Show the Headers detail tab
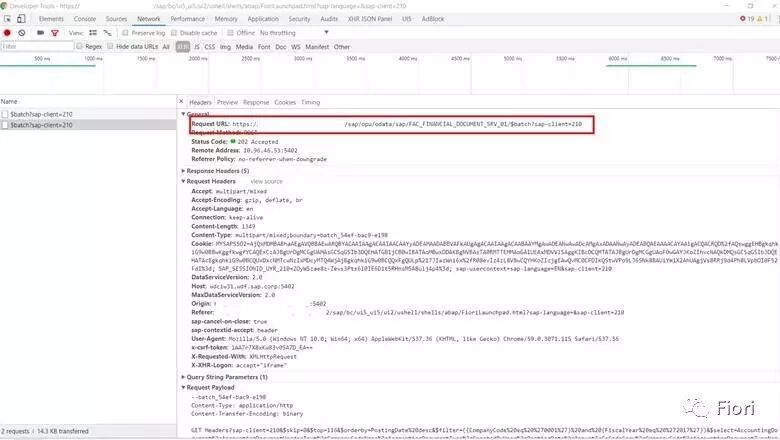Viewport: 780px width, 440px height. pos(200,102)
